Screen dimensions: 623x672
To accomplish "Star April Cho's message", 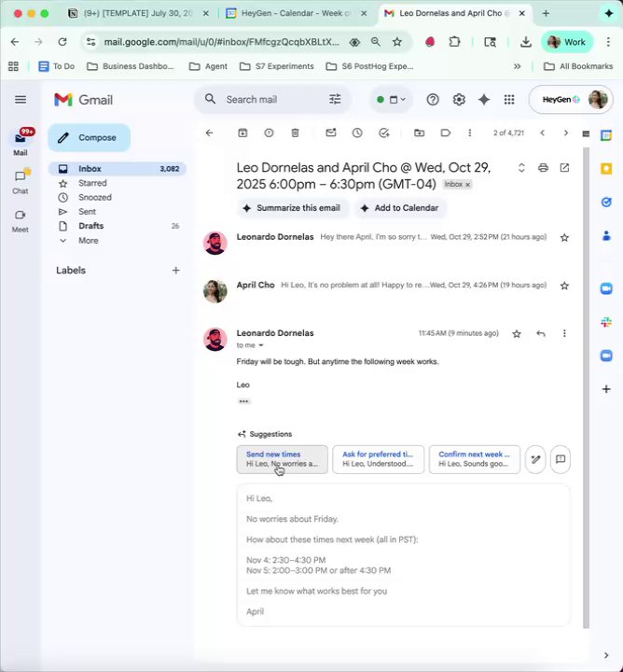I will tap(564, 286).
